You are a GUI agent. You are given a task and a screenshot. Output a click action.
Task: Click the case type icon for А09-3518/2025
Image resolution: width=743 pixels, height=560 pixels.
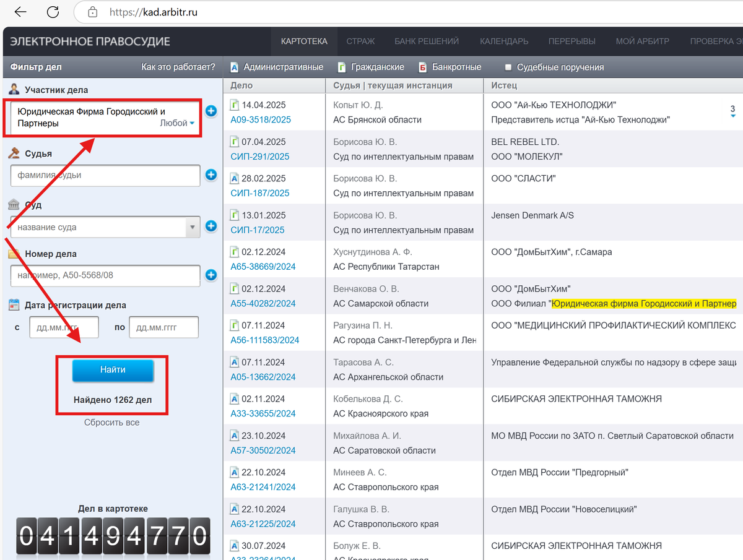(234, 105)
